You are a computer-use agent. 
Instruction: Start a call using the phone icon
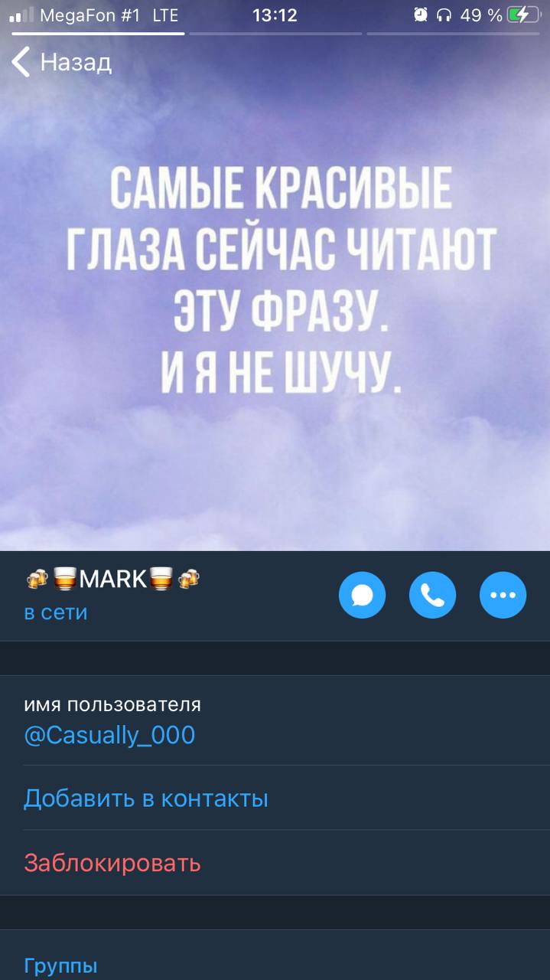click(432, 595)
